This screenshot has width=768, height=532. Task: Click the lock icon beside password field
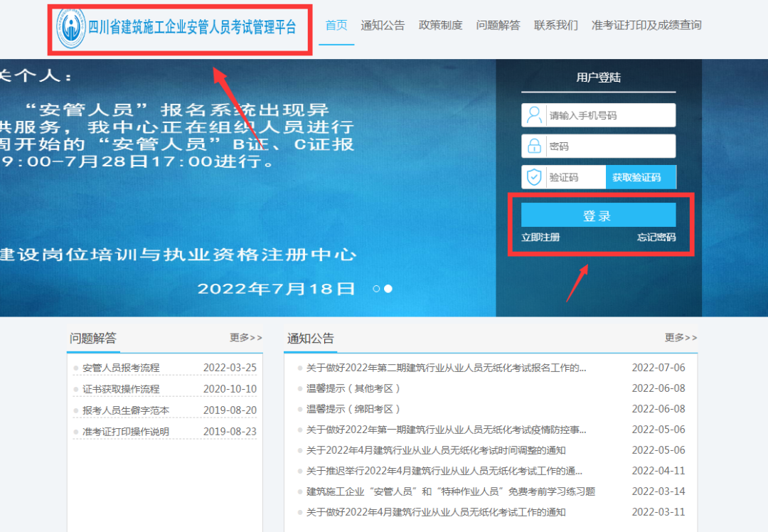(533, 147)
